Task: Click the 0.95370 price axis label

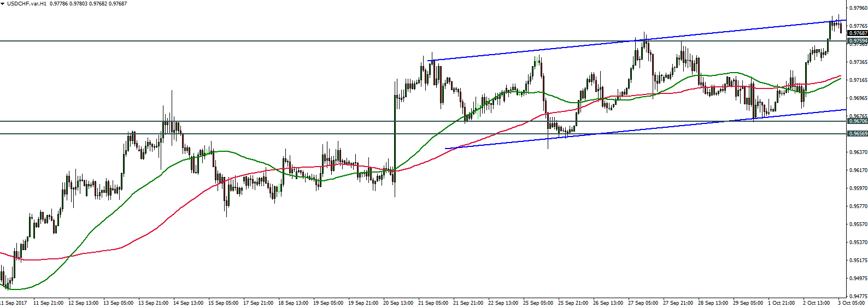Action: [x=859, y=242]
